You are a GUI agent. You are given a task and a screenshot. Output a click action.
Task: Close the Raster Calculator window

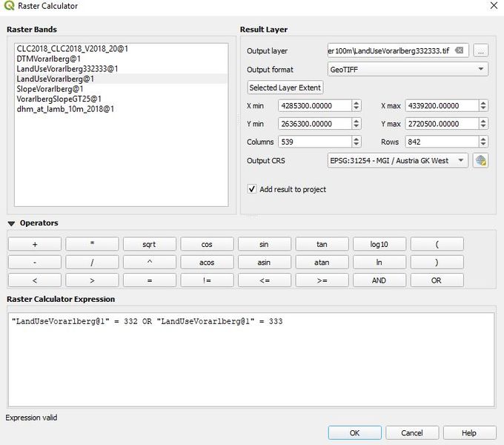coord(493,6)
